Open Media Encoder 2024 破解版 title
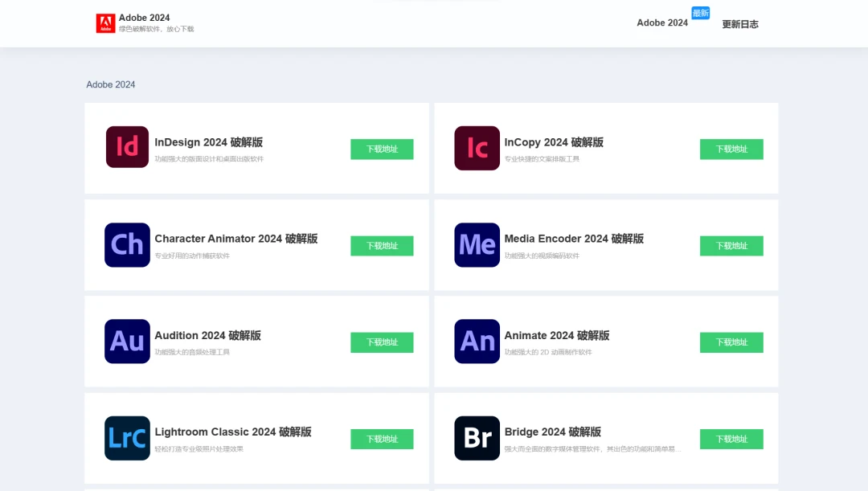868x491 pixels. pos(574,239)
